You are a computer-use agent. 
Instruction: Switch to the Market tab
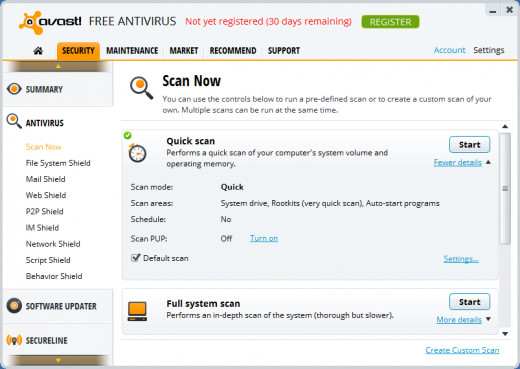coord(184,51)
